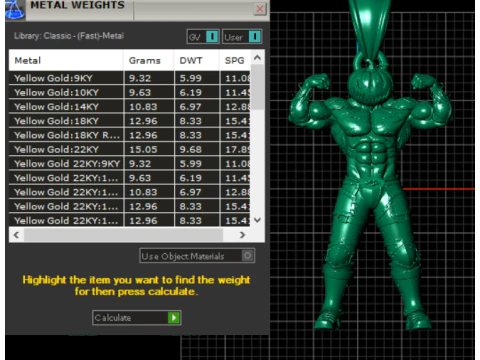Click the Library: Classic - (Fast)-Metal label
The height and width of the screenshot is (360, 480).
pyautogui.click(x=69, y=36)
